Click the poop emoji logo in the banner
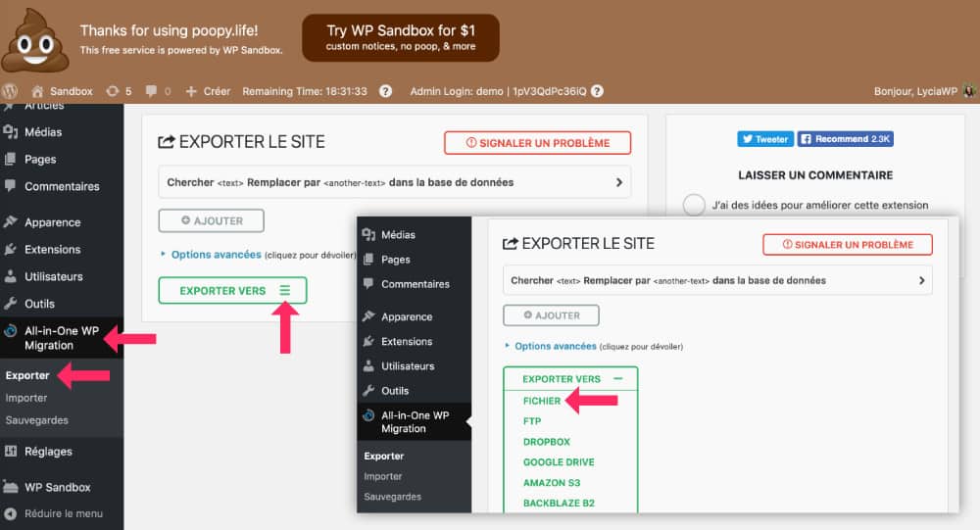Image resolution: width=980 pixels, height=530 pixels. (x=35, y=41)
